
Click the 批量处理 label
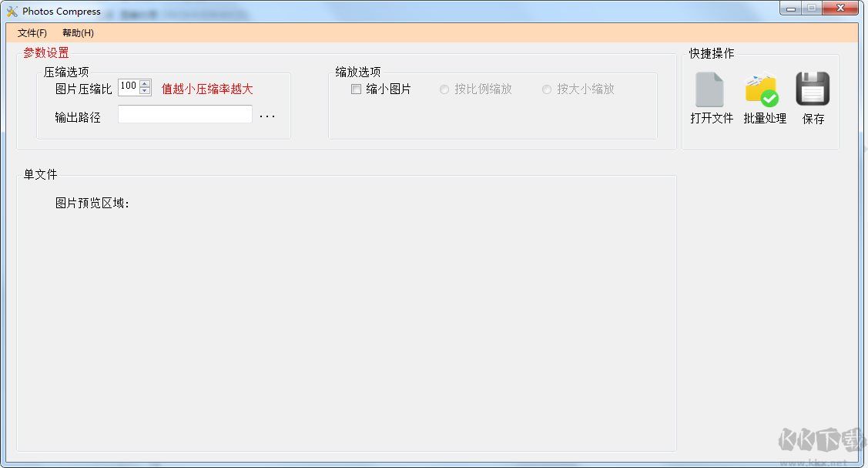tap(765, 118)
